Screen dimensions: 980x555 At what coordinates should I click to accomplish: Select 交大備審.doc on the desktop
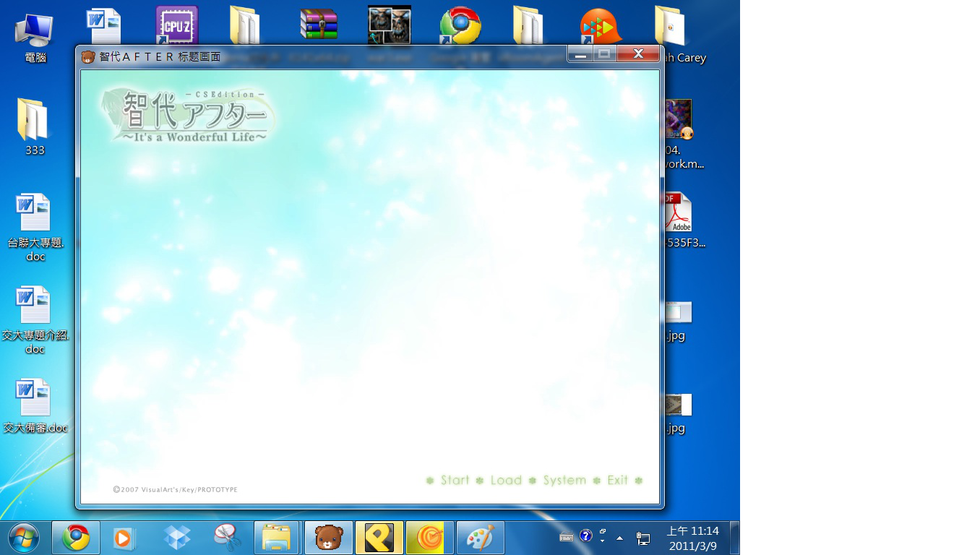pyautogui.click(x=35, y=406)
